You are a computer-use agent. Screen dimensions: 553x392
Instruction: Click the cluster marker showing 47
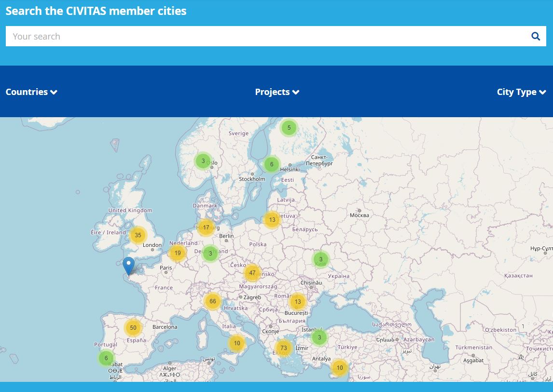click(x=252, y=273)
